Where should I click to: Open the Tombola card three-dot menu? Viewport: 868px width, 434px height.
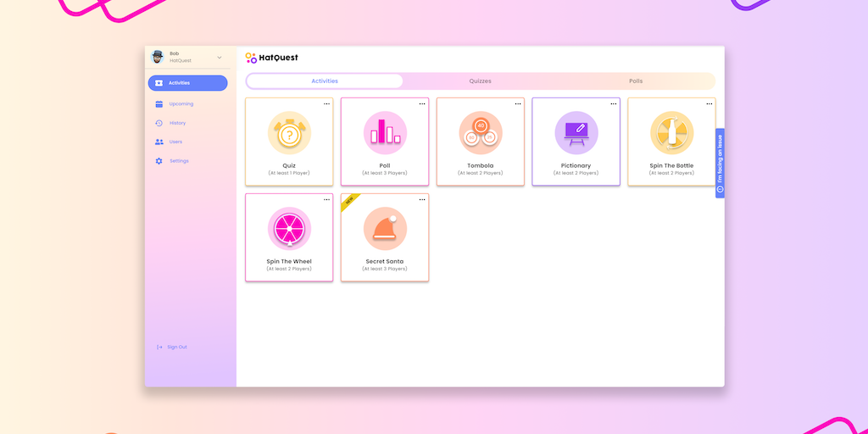(518, 104)
